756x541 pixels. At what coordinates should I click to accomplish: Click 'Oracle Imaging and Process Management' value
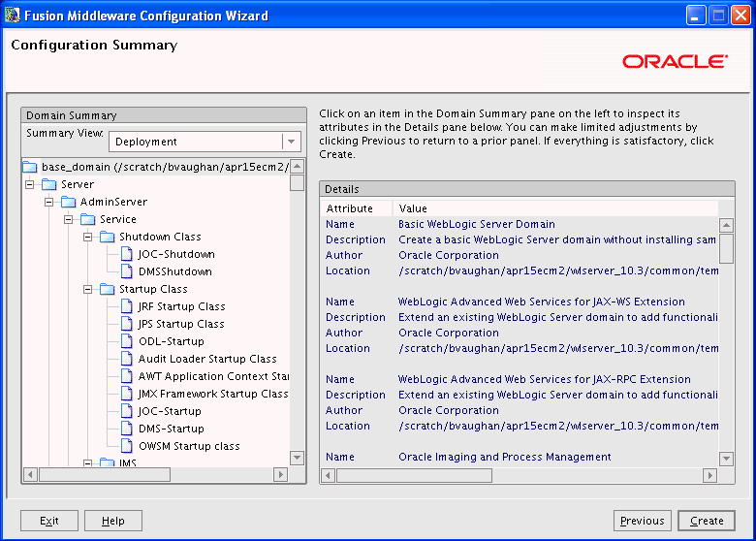coord(505,457)
